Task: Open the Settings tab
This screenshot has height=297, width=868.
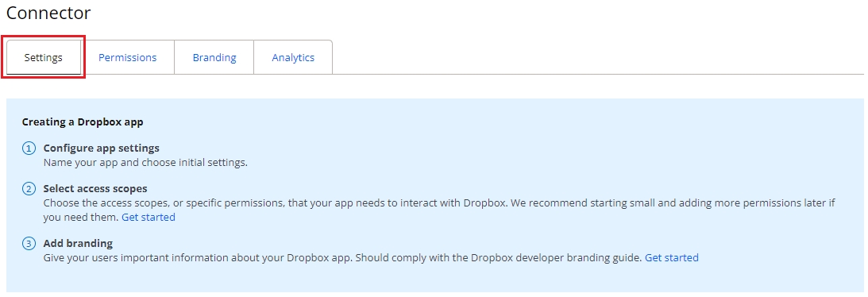Action: tap(43, 57)
